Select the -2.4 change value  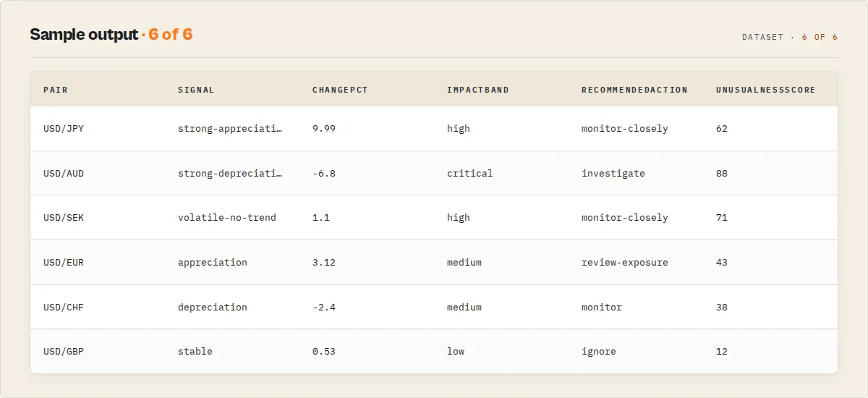324,307
